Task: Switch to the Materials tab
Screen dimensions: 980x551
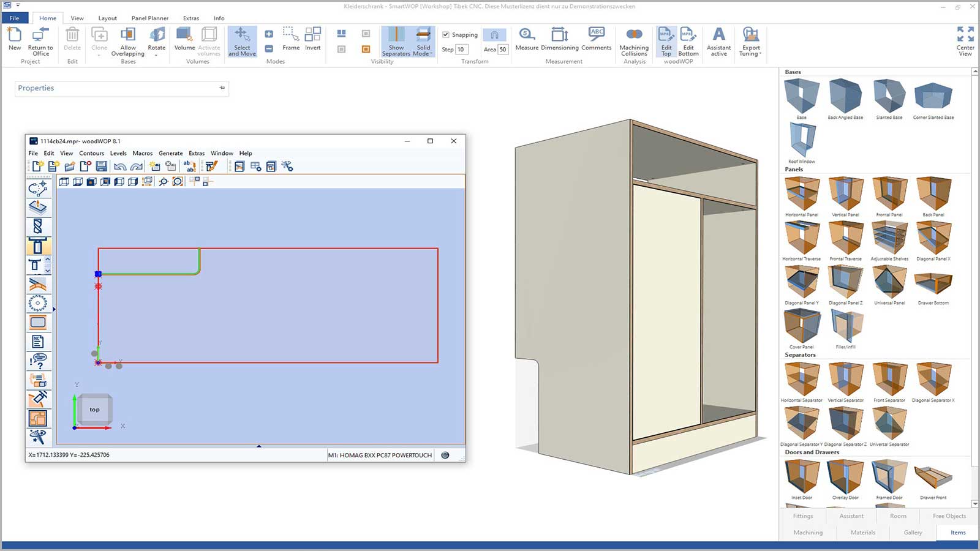Action: point(862,533)
